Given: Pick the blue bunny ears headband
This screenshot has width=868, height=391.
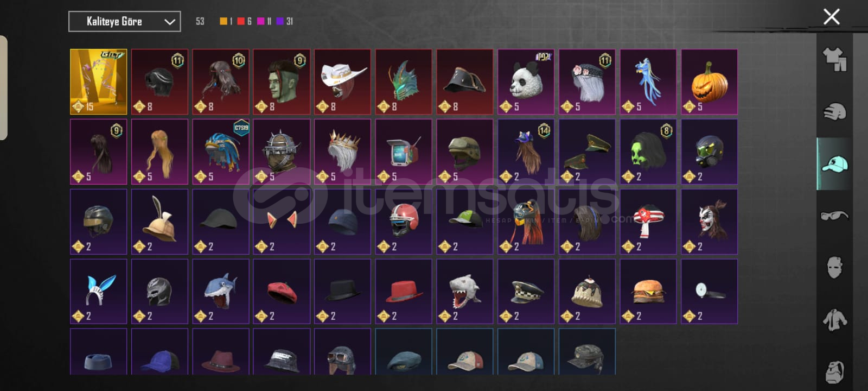Looking at the screenshot, I should [98, 292].
